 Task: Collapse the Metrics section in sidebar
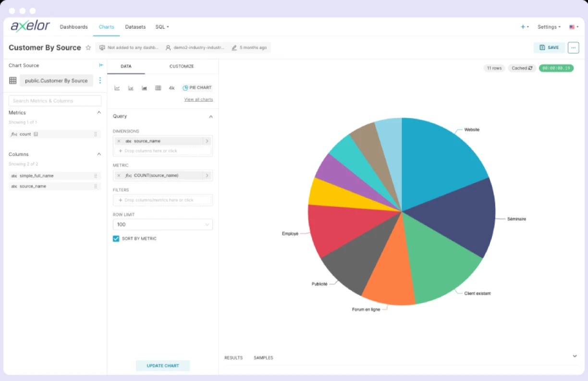[x=98, y=112]
